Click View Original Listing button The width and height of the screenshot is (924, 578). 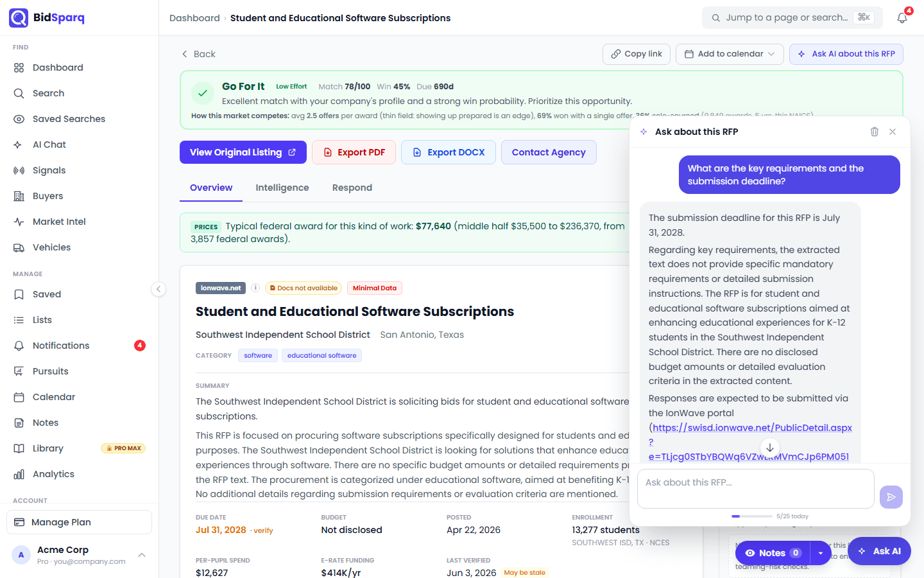pos(243,152)
